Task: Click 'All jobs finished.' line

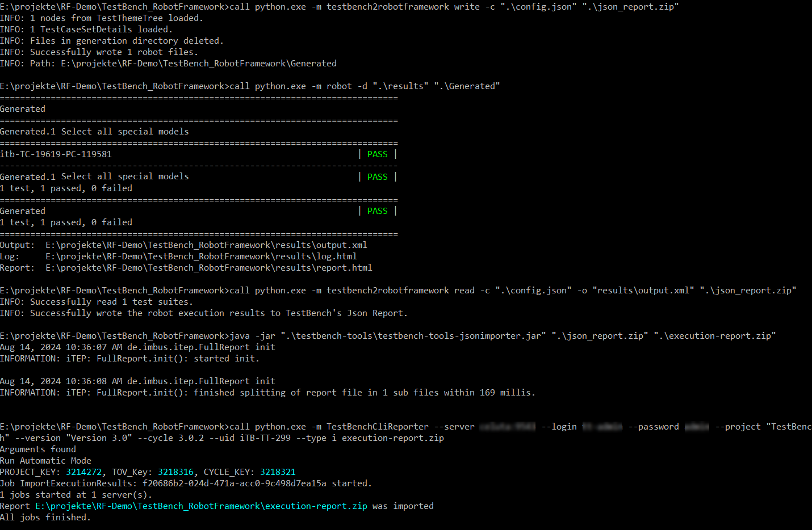Action: (45, 518)
